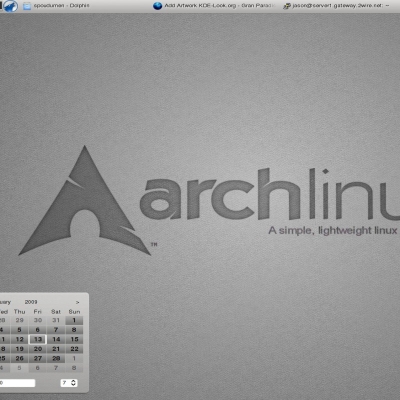Switch to the jason@server1 terminal task
The width and height of the screenshot is (400, 400).
point(336,6)
